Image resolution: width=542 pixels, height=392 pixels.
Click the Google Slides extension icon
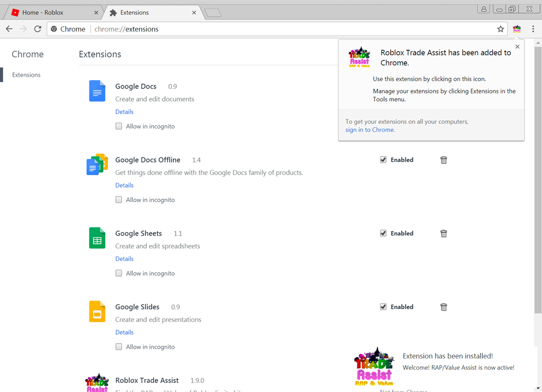tap(97, 311)
